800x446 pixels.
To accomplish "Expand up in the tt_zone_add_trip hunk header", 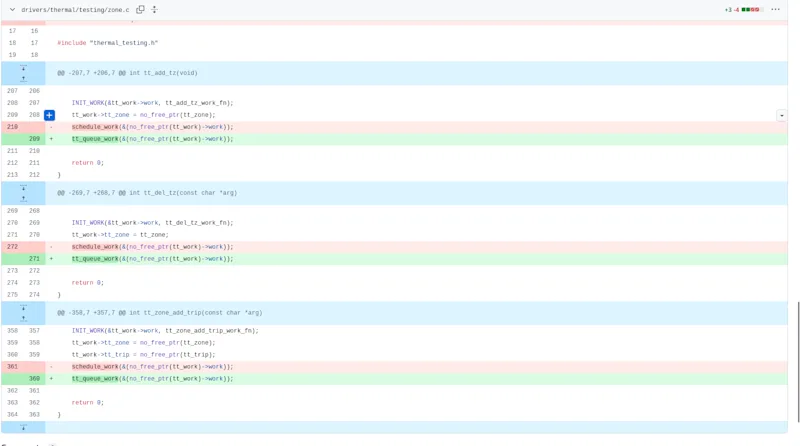I will pos(23,318).
